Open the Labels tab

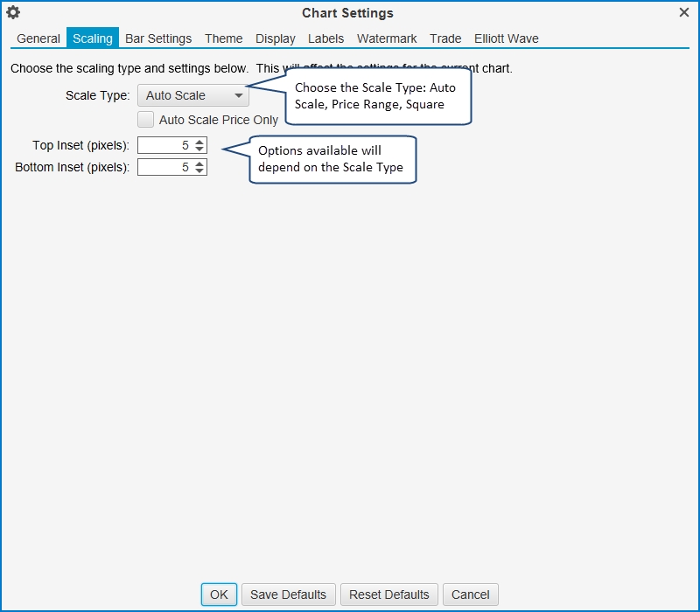[x=325, y=38]
